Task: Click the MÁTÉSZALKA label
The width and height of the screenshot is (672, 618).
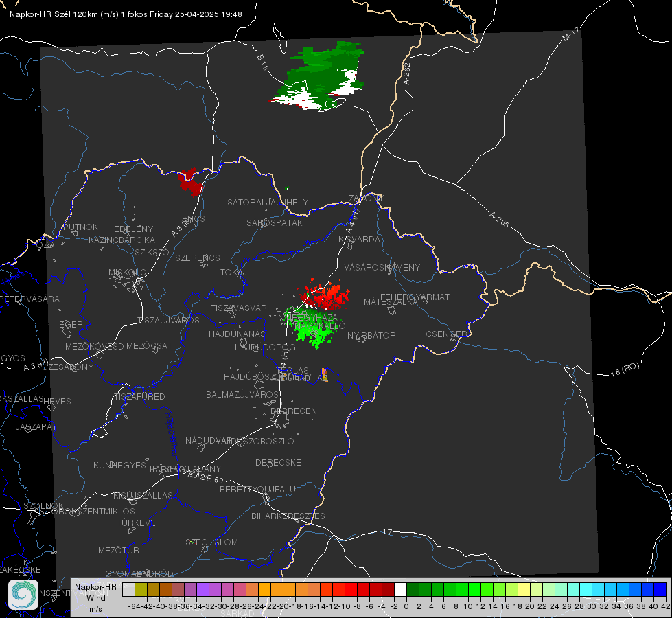Action: [x=391, y=302]
